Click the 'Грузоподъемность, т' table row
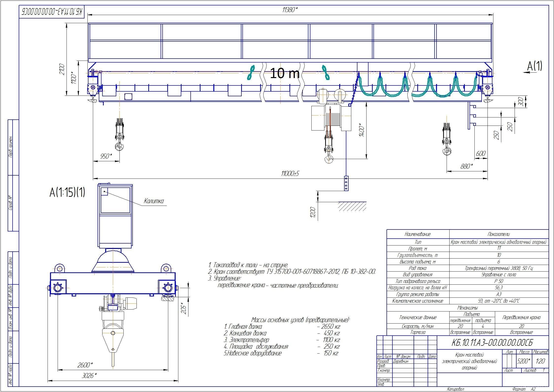The image size is (554, 392). click(x=418, y=255)
